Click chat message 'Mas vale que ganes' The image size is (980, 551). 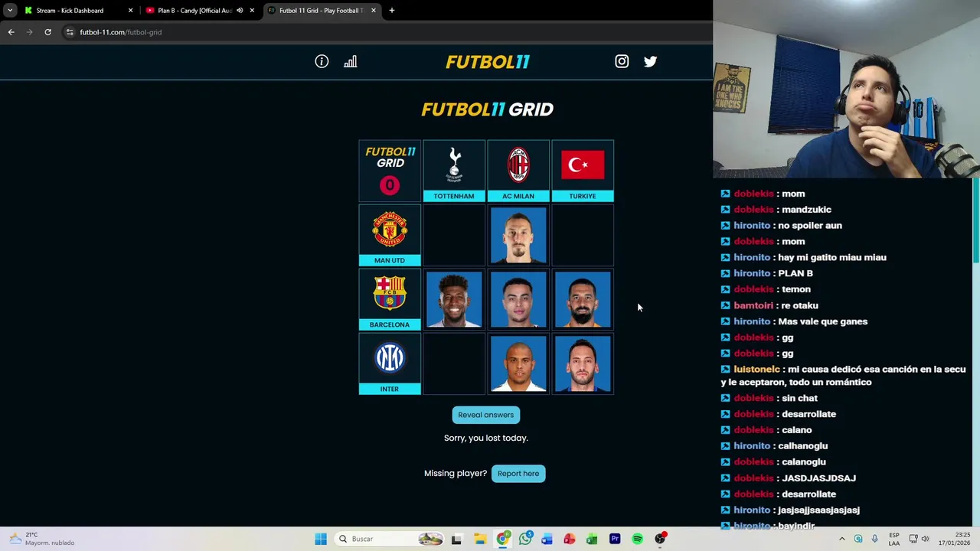[822, 321]
